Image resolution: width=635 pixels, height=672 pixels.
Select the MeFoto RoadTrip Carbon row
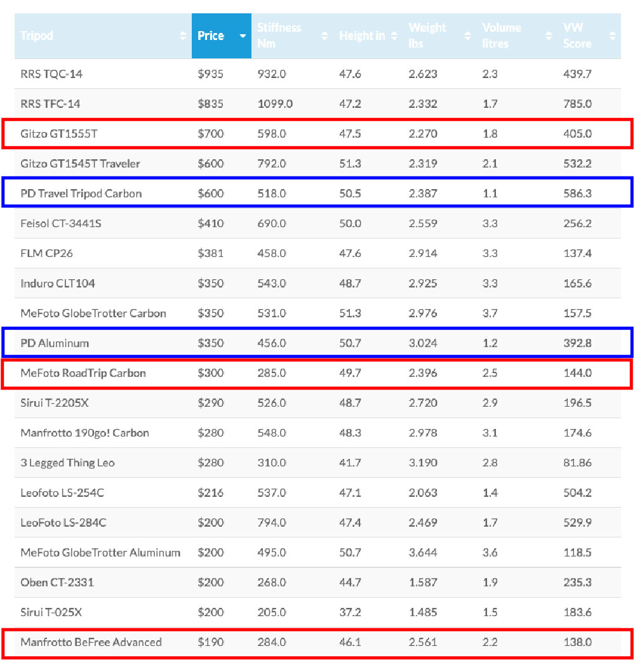[83, 373]
